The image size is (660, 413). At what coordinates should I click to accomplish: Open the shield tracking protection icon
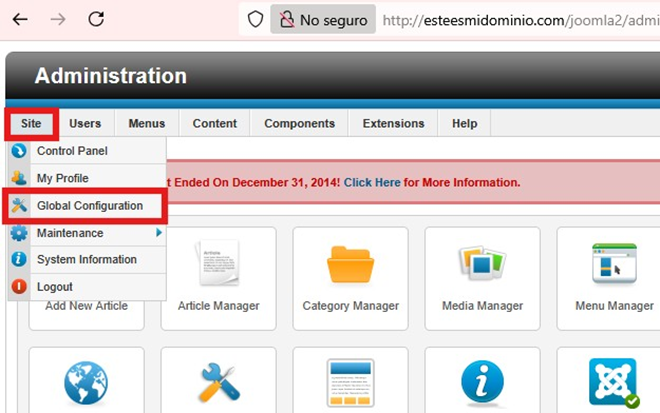coord(255,19)
